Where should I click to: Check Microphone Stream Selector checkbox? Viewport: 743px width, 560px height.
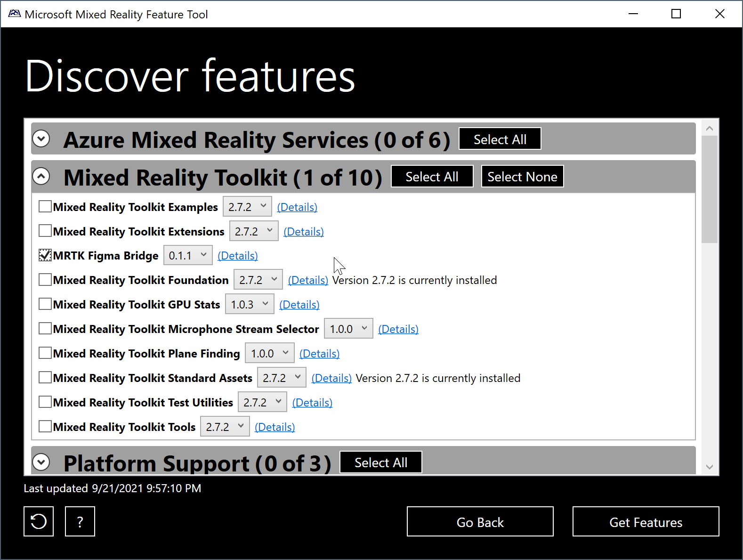pyautogui.click(x=45, y=329)
